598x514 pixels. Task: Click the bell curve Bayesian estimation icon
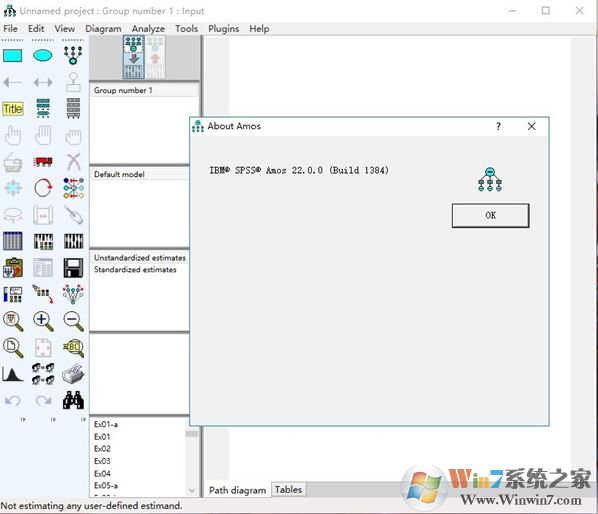[x=13, y=374]
